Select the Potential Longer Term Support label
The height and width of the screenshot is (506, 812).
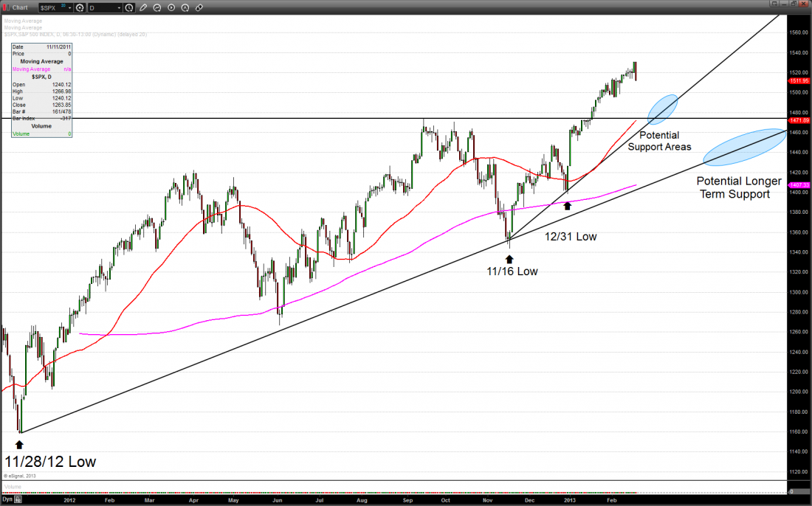[739, 187]
